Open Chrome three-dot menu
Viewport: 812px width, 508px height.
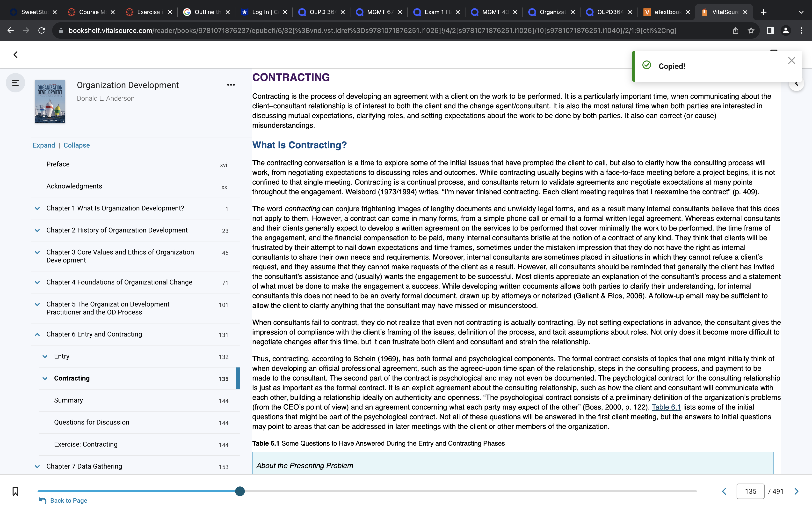(801, 30)
